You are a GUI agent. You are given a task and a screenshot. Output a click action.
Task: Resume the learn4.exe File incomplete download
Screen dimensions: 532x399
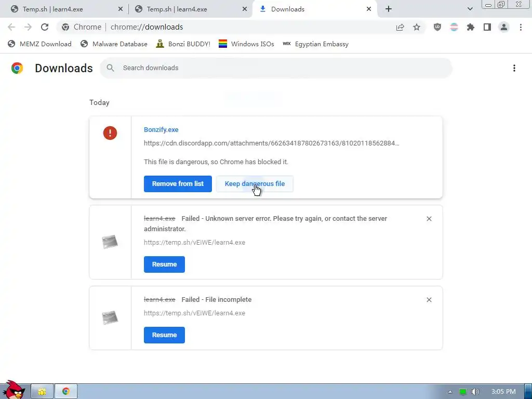click(x=164, y=335)
